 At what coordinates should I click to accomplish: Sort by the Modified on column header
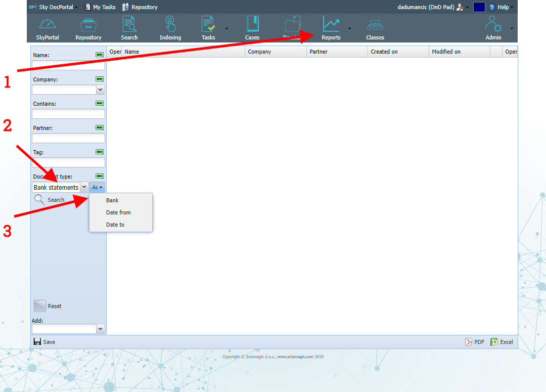(x=460, y=52)
